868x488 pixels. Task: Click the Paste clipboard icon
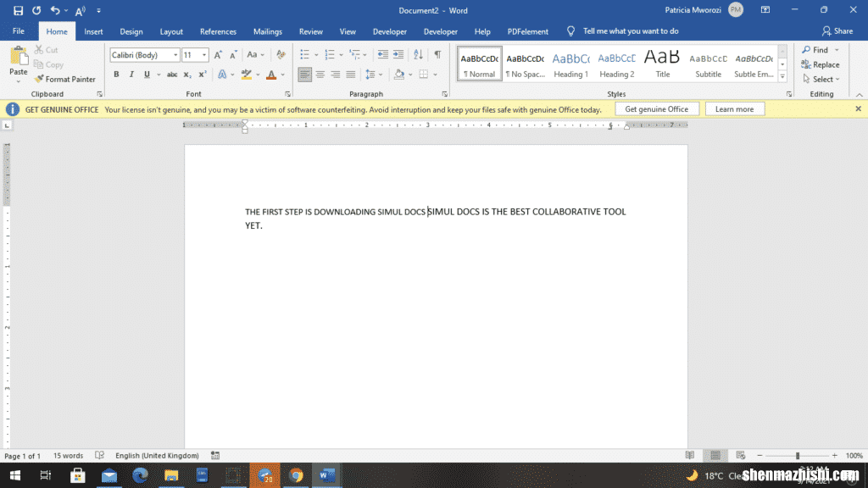tap(19, 57)
